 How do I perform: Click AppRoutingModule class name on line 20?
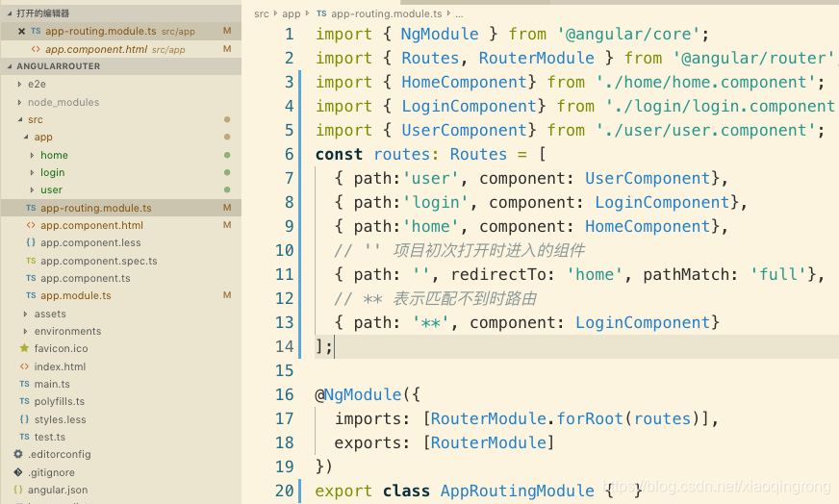(518, 491)
